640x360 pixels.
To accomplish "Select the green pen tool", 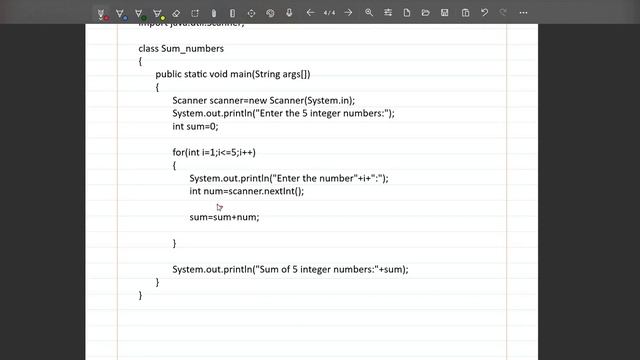I will click(x=140, y=14).
